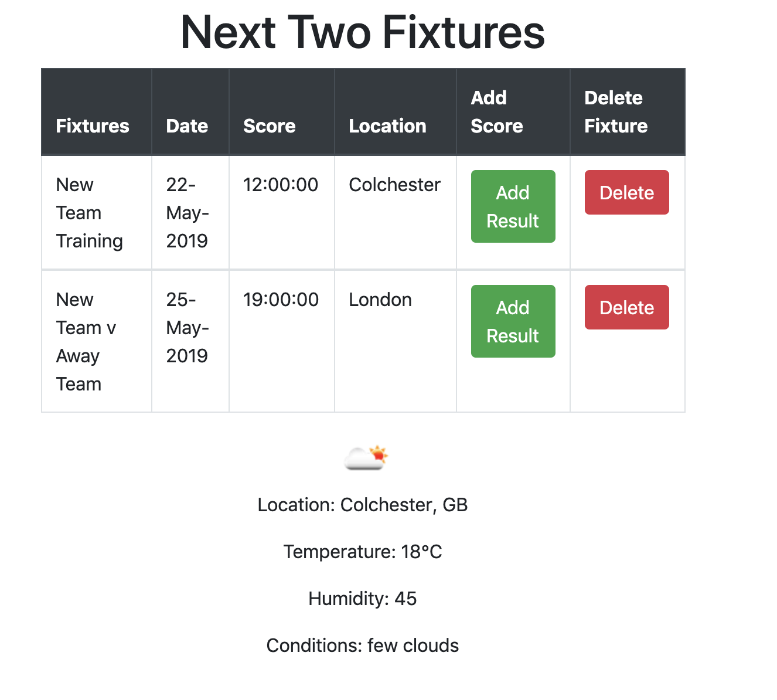Click the few clouds weather icon
The image size is (777, 700).
[x=366, y=458]
